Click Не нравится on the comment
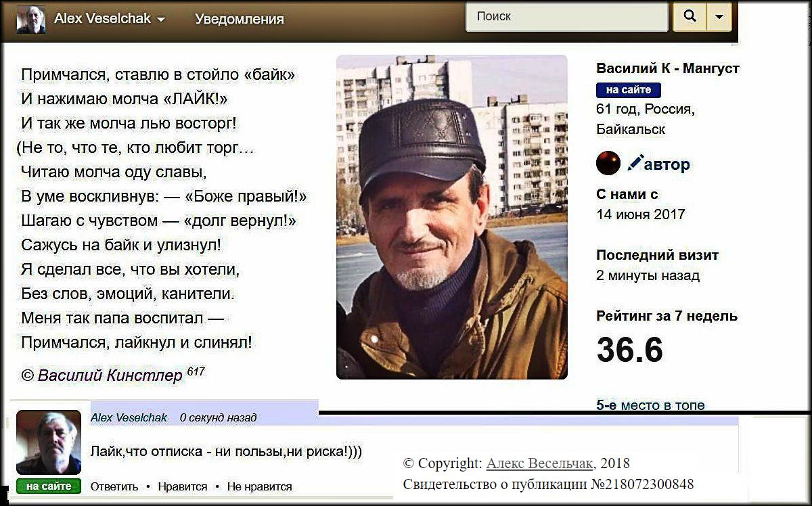Image resolution: width=812 pixels, height=506 pixels. (260, 486)
